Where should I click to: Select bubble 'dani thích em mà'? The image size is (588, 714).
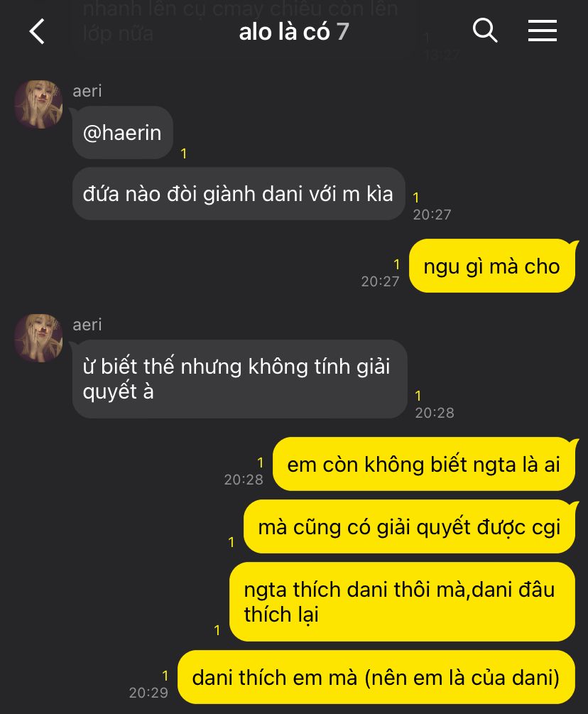[x=376, y=677]
